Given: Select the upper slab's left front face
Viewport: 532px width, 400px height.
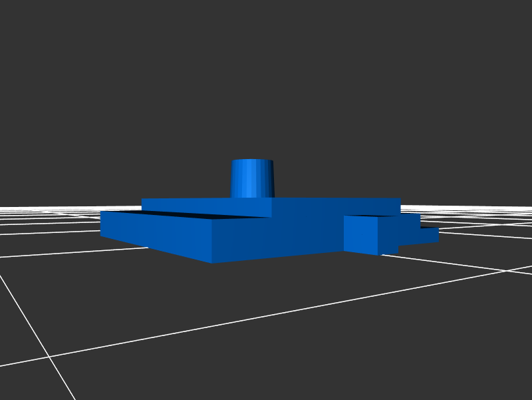Looking at the screenshot, I should (206, 207).
